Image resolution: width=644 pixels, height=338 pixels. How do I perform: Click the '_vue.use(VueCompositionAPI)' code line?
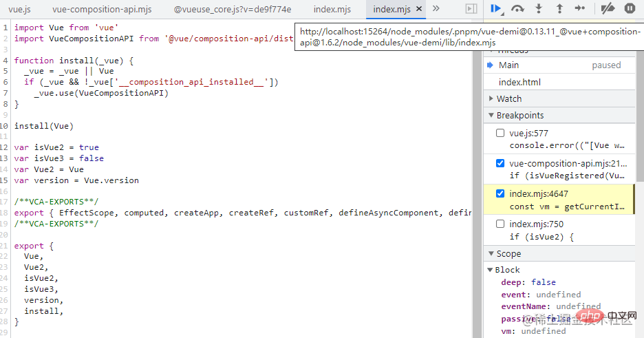[101, 93]
